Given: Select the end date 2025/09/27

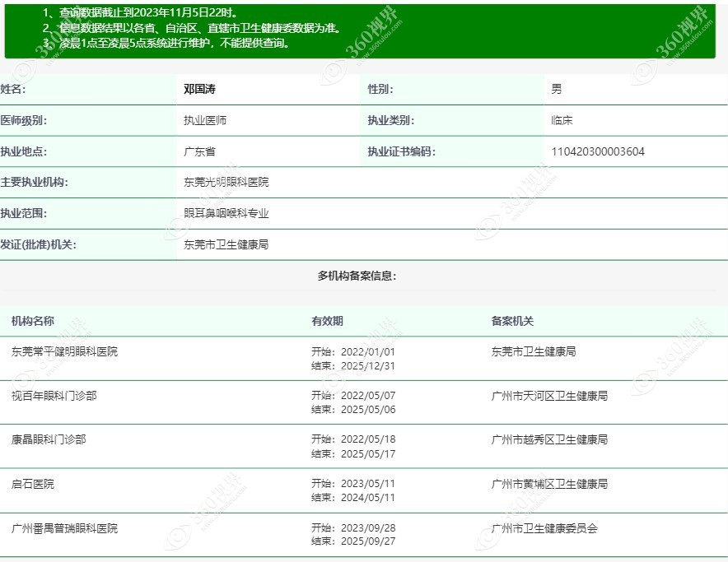Looking at the screenshot, I should point(368,541).
